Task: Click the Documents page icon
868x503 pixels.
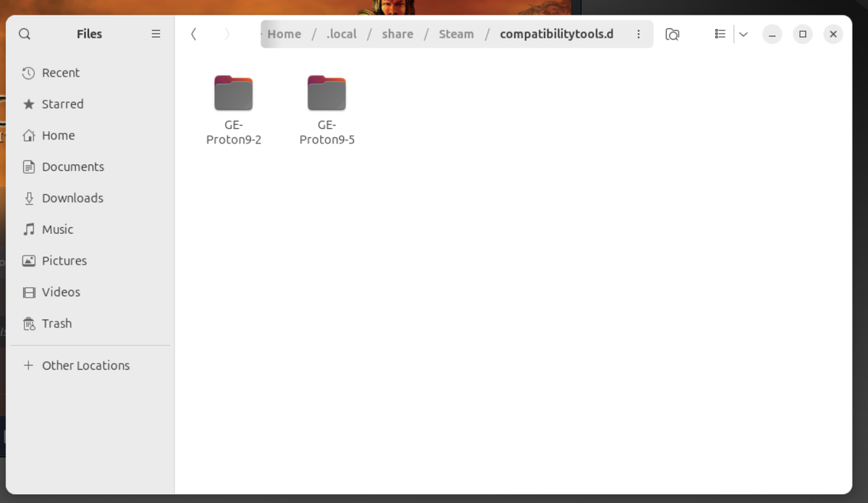Action: [28, 167]
